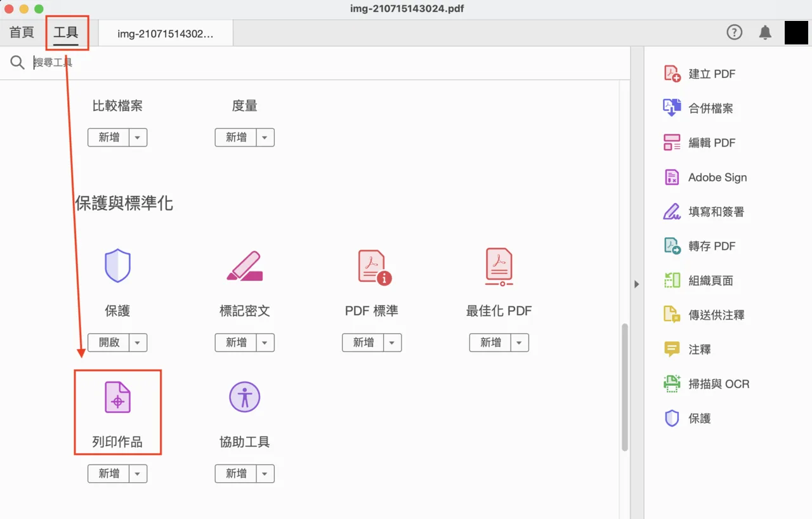
Task: Open the 保護 shield tool icon in the tools grid
Action: pyautogui.click(x=117, y=266)
